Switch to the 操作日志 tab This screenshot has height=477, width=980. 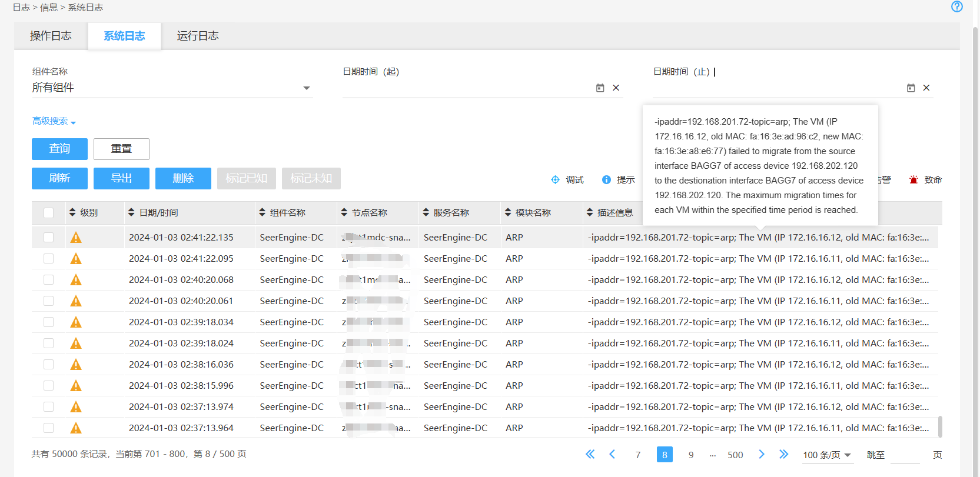[x=51, y=36]
